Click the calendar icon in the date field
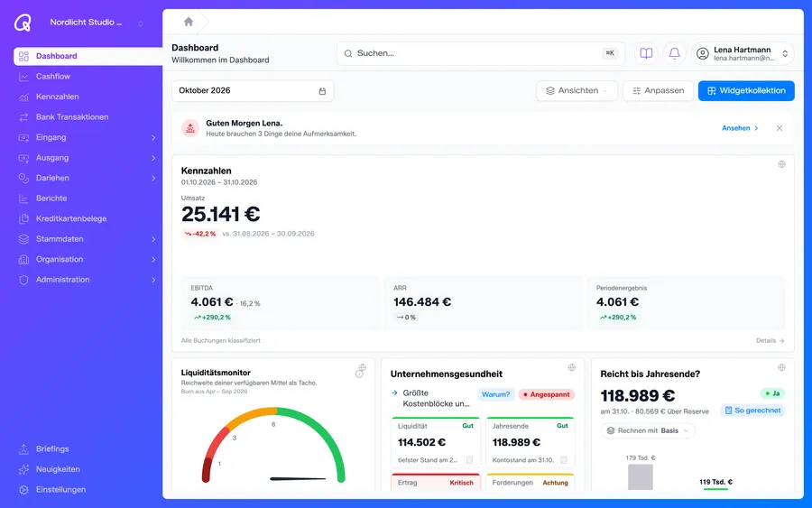 click(x=322, y=91)
